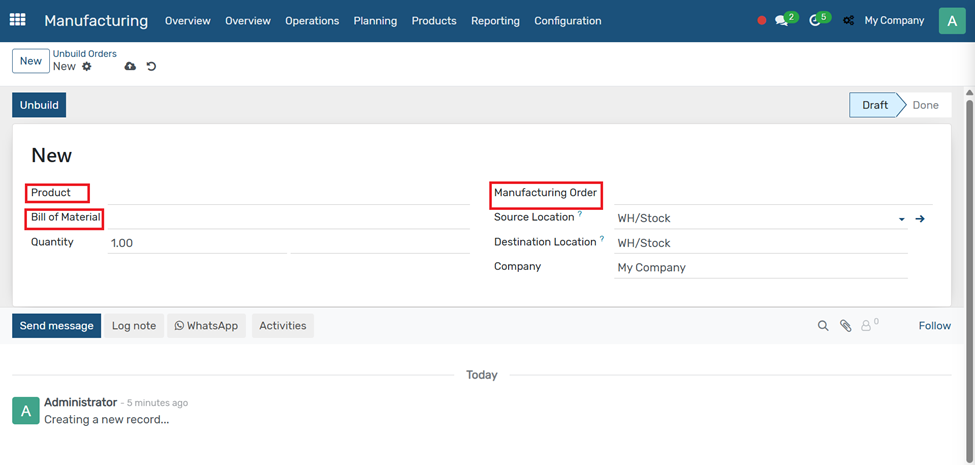The image size is (975, 465).
Task: Discard changes using the undo arrow icon
Action: click(152, 67)
